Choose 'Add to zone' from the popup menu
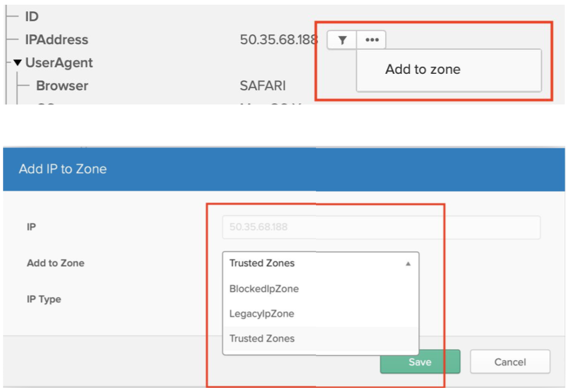Viewport: 567px width, 392px height. 422,70
